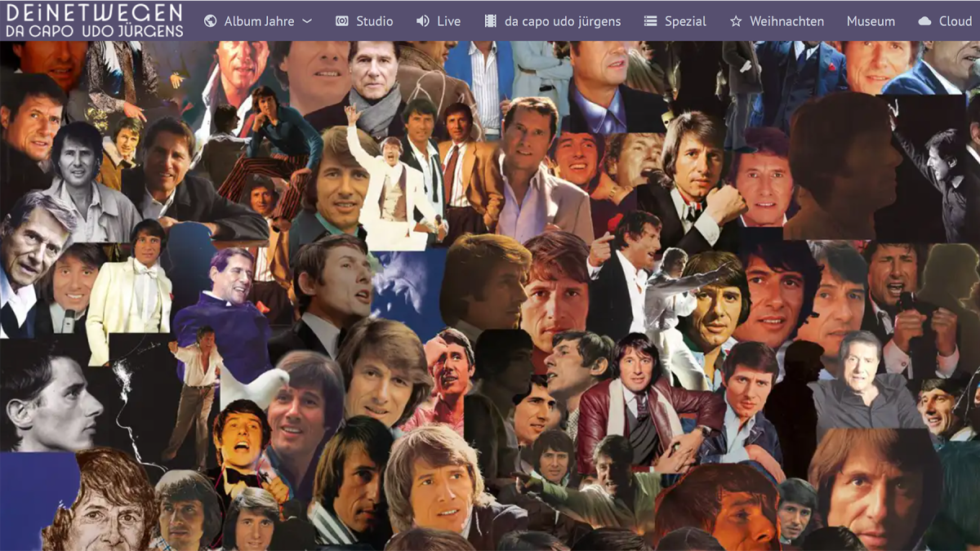
Task: Click the globe icon beside Album Jahre
Action: pos(210,21)
